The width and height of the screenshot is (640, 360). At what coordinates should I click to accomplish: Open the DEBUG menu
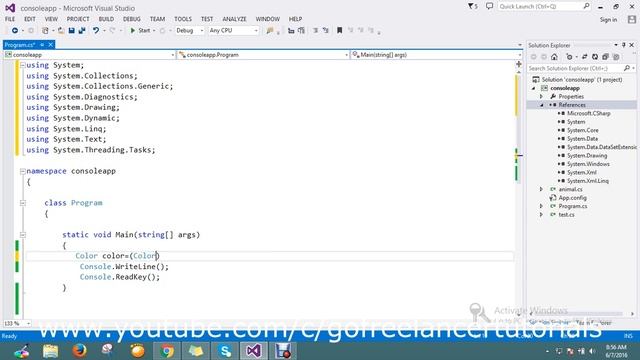[x=132, y=19]
